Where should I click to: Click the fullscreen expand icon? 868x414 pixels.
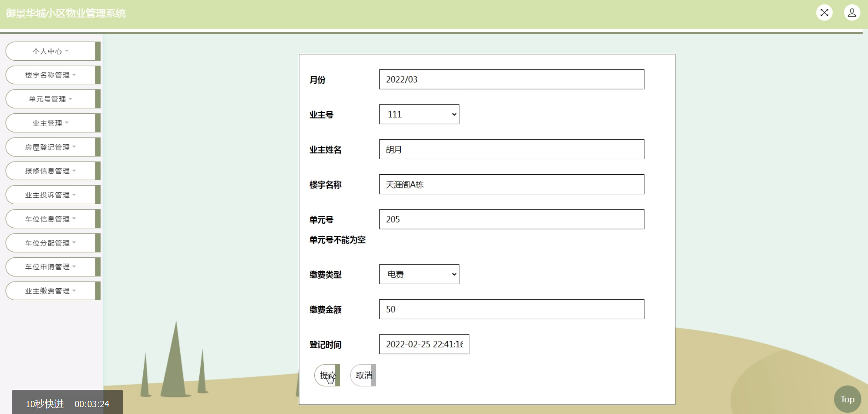(824, 13)
